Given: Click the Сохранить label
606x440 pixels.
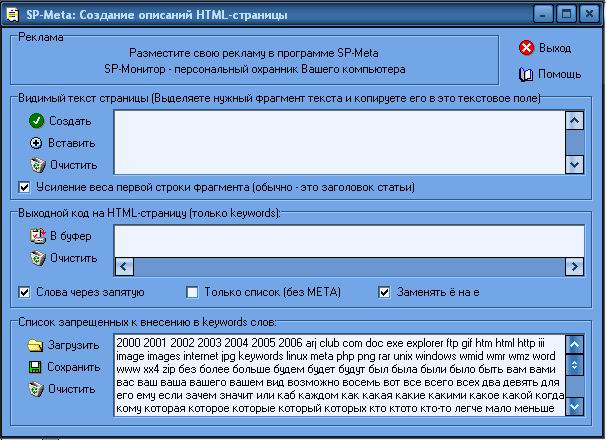Looking at the screenshot, I should pos(73,367).
